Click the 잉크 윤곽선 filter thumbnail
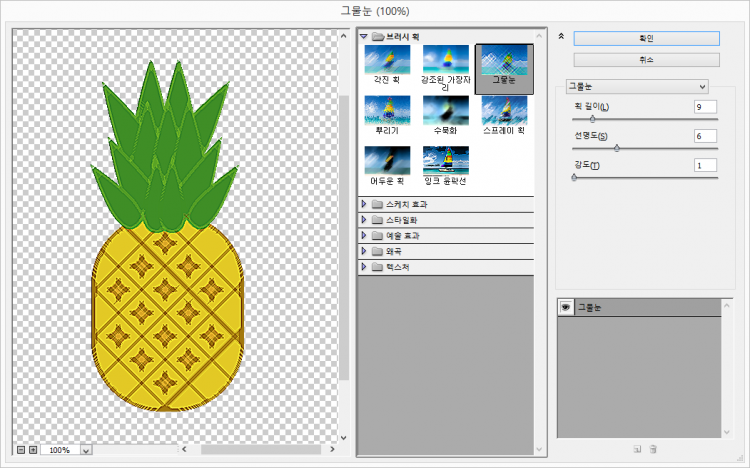Viewport: 750px width, 468px height. 445,162
